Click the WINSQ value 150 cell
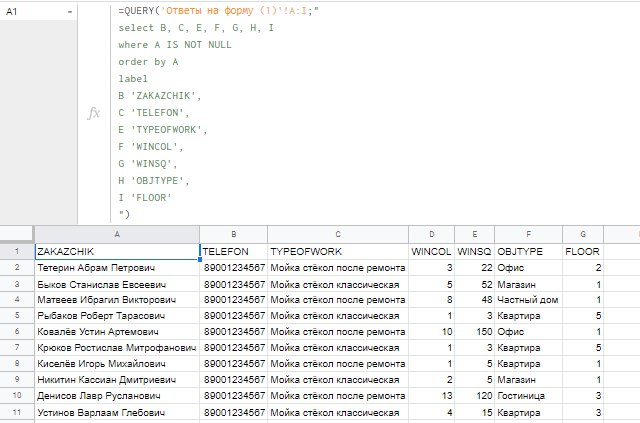 [x=475, y=331]
